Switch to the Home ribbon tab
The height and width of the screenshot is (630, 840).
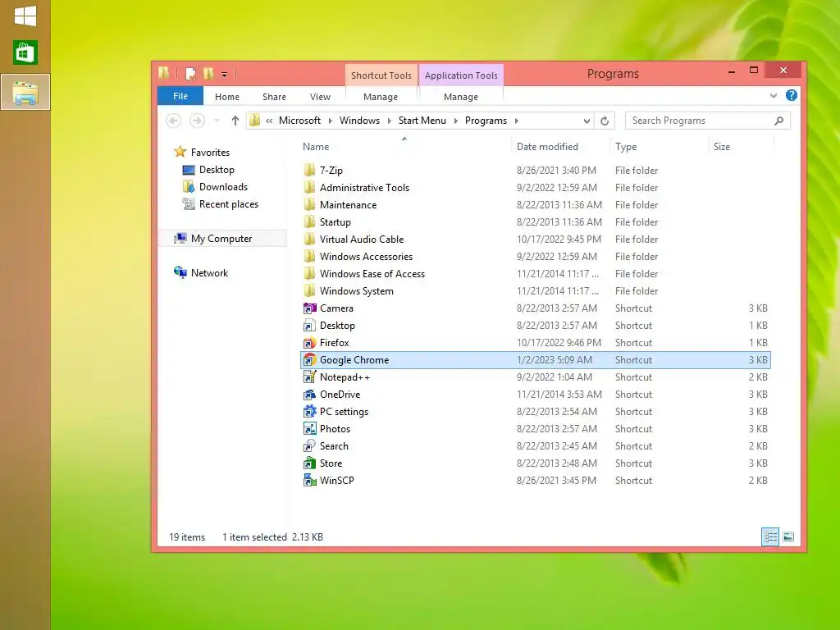tap(227, 97)
